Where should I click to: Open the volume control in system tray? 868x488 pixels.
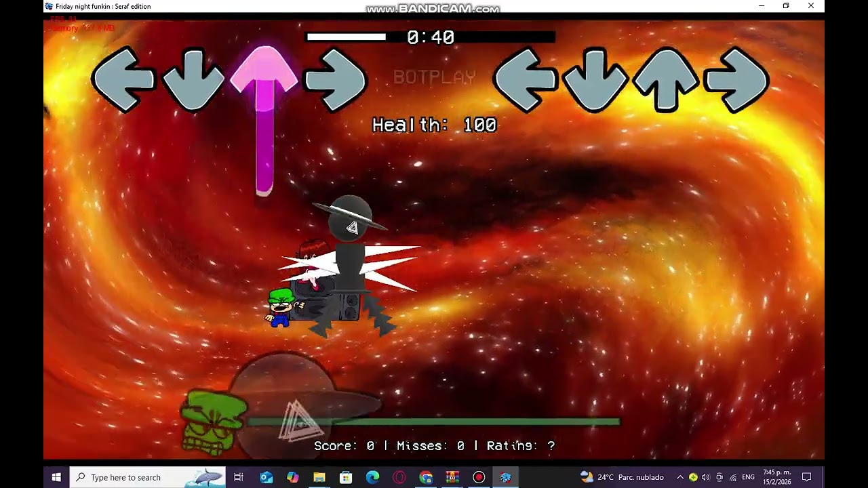click(706, 477)
